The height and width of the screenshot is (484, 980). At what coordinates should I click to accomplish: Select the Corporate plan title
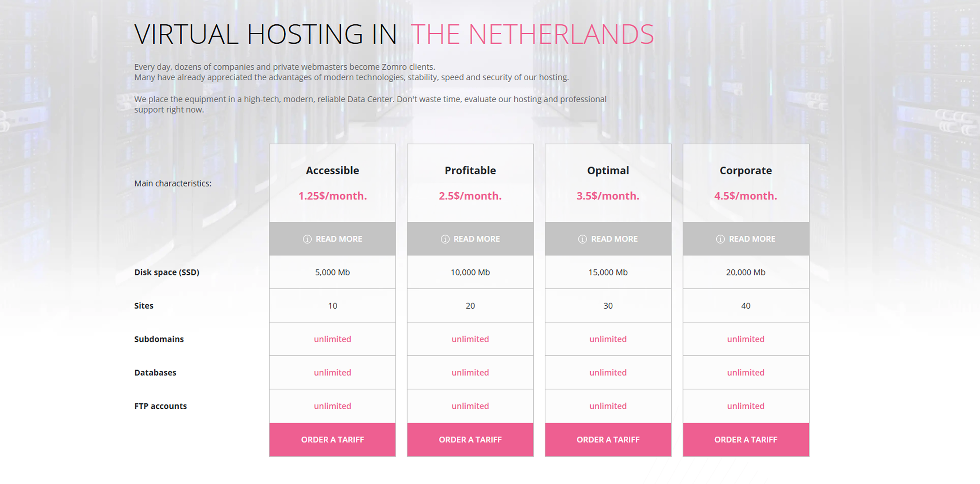tap(746, 170)
